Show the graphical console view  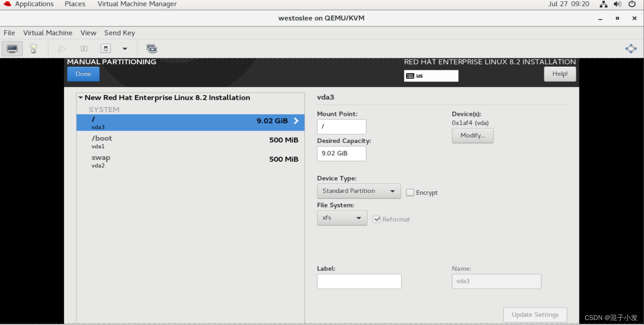[x=12, y=49]
